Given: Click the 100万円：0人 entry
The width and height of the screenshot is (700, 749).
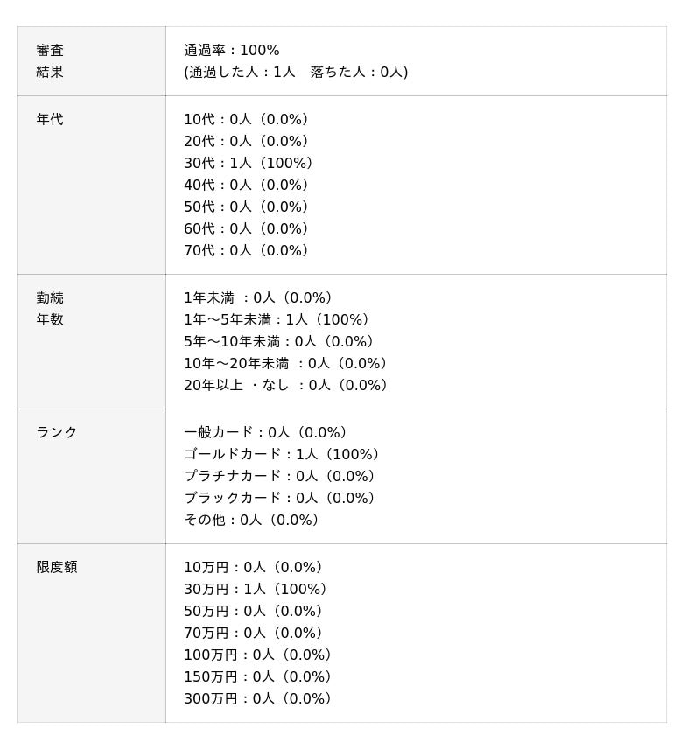Looking at the screenshot, I should coord(261,655).
